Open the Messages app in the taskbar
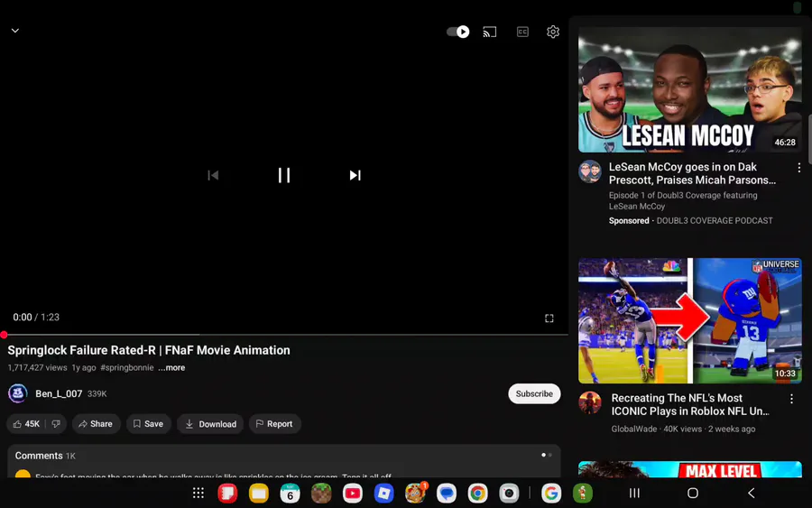 click(x=447, y=493)
